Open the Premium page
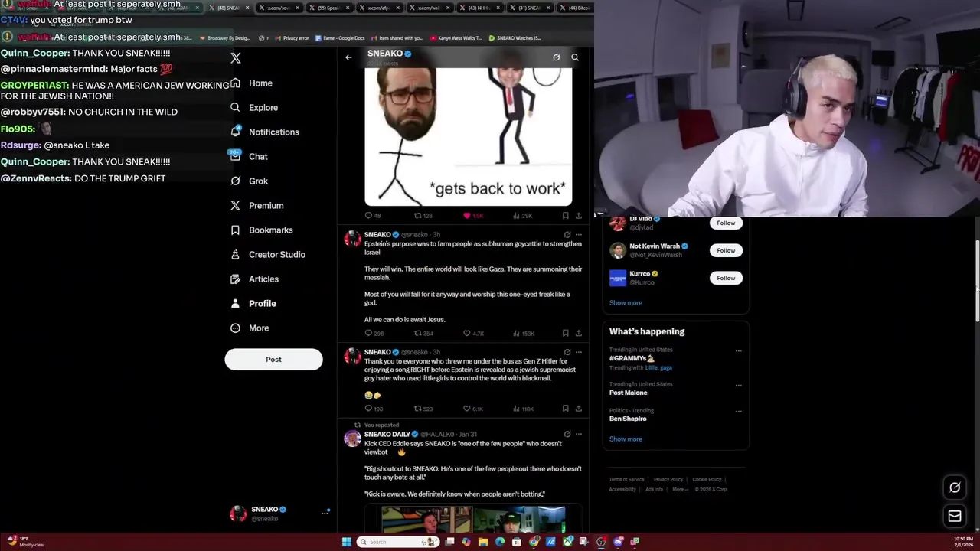This screenshot has height=551, width=980. pos(257,205)
